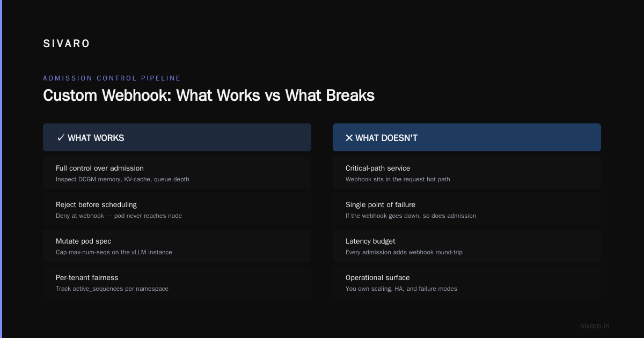Click the Custom Webhook slide title

point(209,95)
